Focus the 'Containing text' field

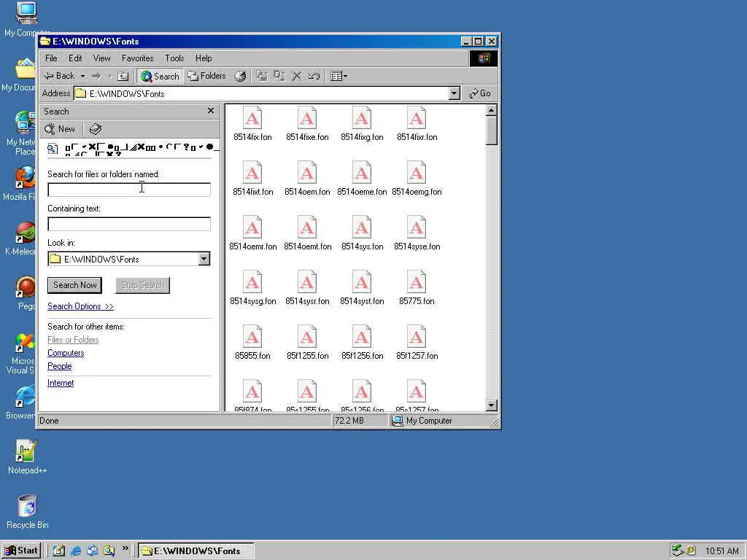pos(129,224)
